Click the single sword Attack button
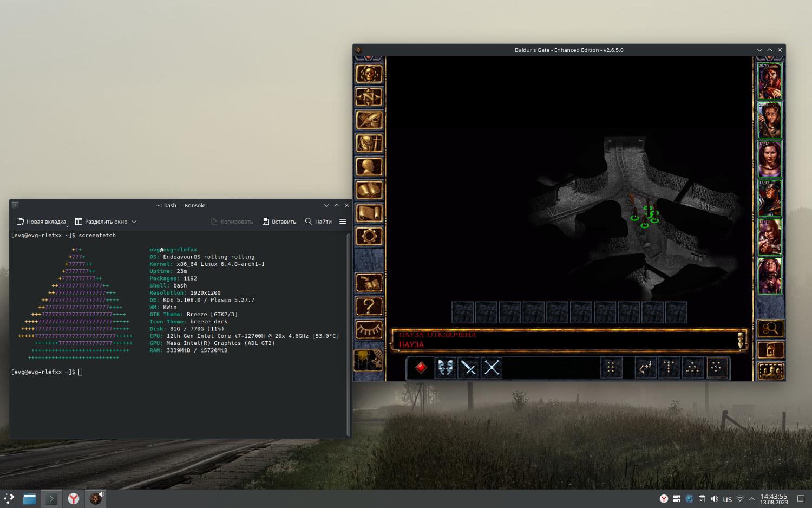 [x=468, y=368]
